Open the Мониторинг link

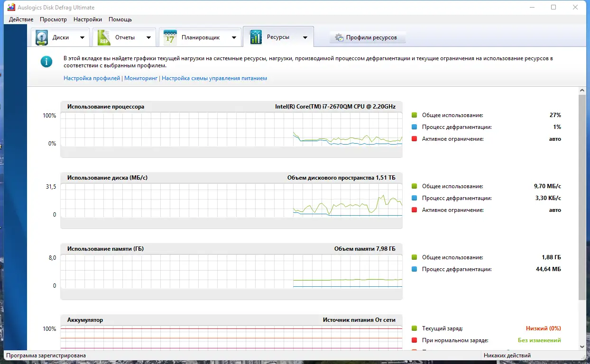tap(140, 78)
